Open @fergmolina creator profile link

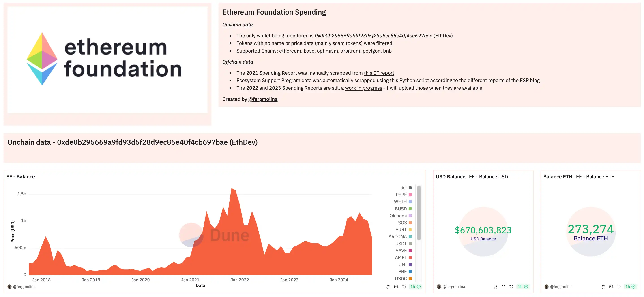(x=263, y=99)
